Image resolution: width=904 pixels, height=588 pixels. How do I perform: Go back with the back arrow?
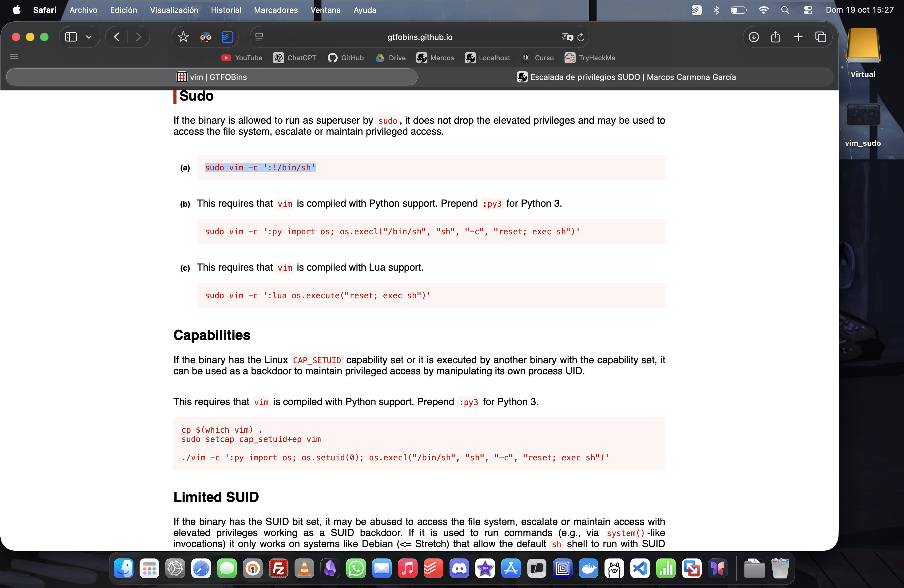click(x=117, y=37)
